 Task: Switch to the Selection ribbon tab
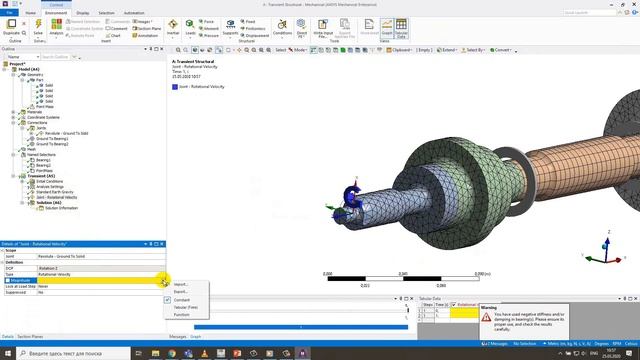point(107,13)
